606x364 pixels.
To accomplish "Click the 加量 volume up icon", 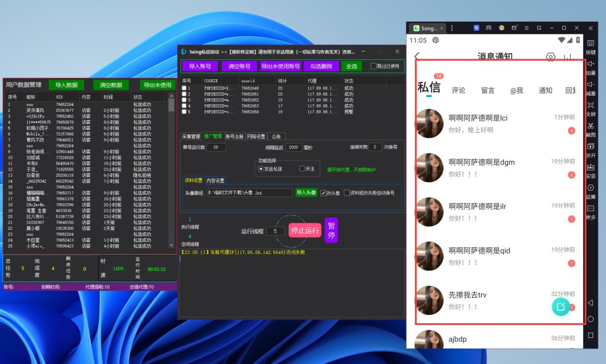I will 590,64.
